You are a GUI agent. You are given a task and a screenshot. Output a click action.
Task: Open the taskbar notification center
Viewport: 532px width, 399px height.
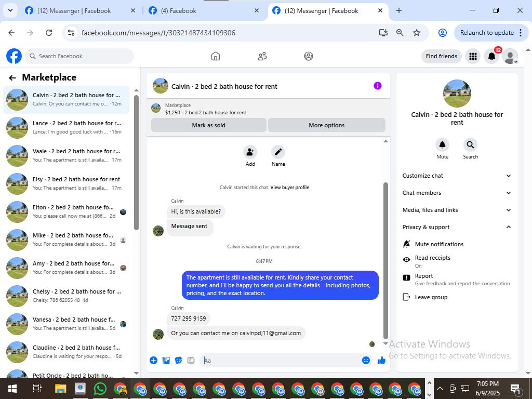click(x=515, y=389)
